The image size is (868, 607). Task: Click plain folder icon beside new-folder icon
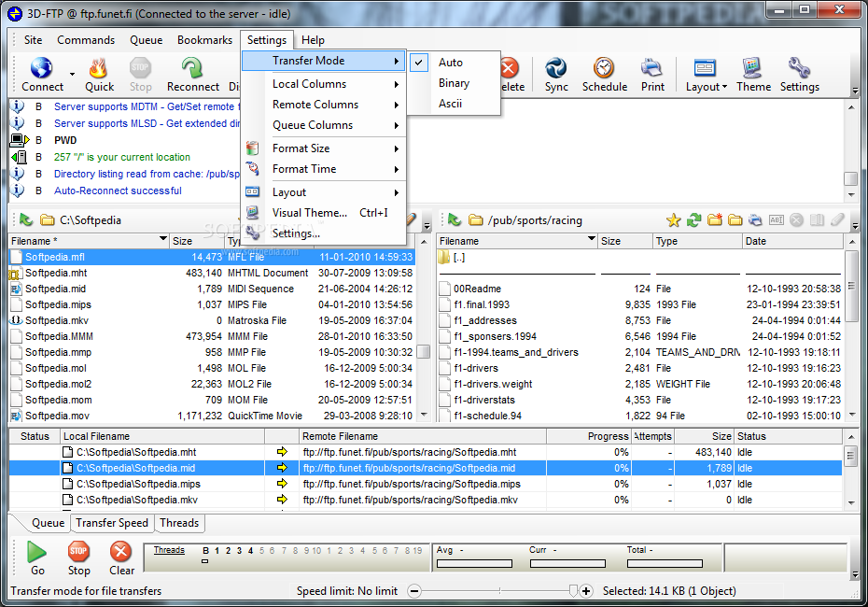(x=735, y=220)
